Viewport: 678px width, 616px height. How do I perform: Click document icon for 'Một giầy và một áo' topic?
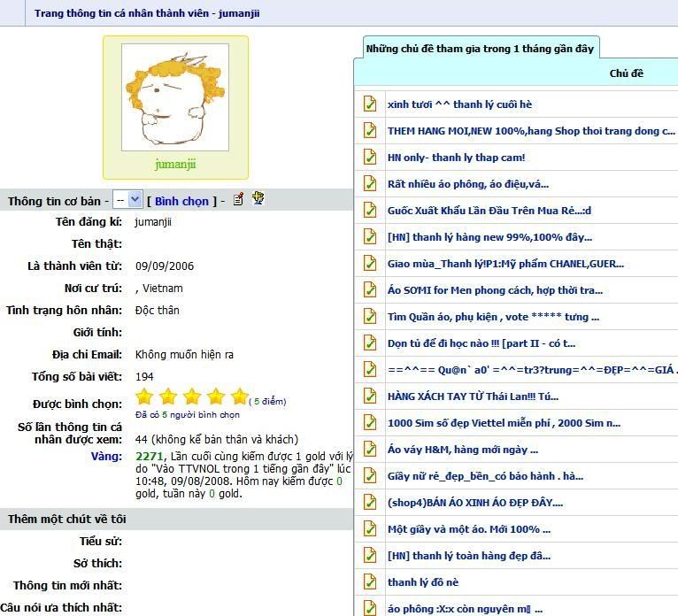coord(370,528)
